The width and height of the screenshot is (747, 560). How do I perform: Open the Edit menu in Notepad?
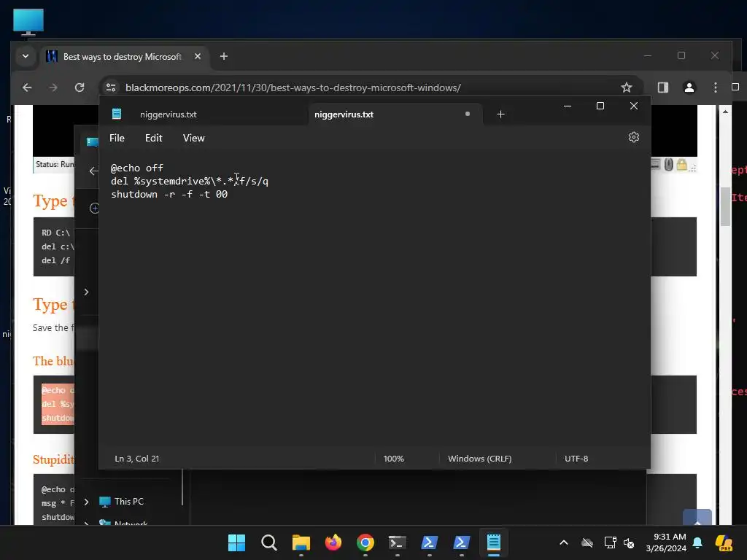153,138
